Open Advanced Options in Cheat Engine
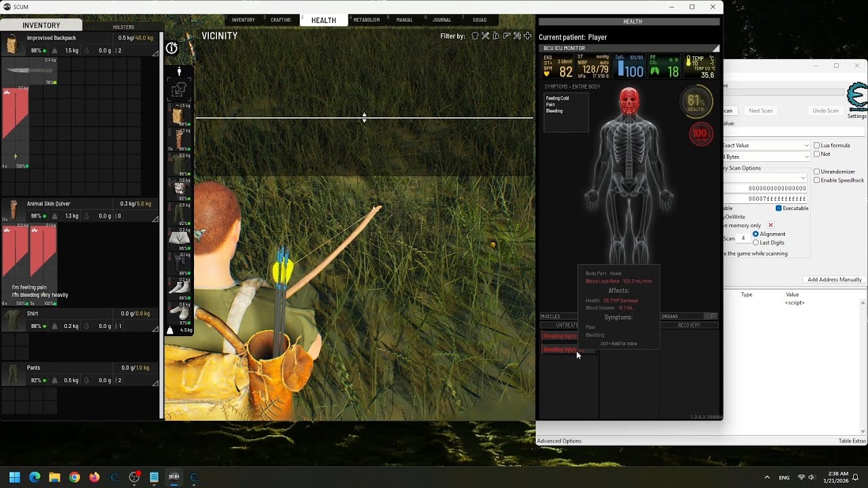 [x=559, y=441]
